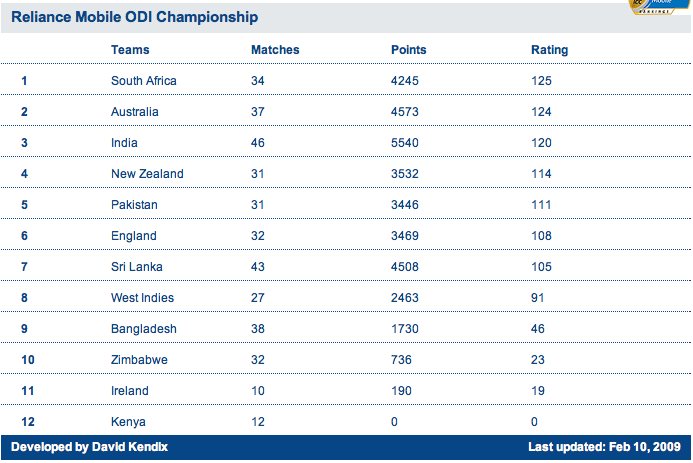Select Zimbabwe in the teams column
Image resolution: width=693 pixels, height=463 pixels.
click(140, 360)
